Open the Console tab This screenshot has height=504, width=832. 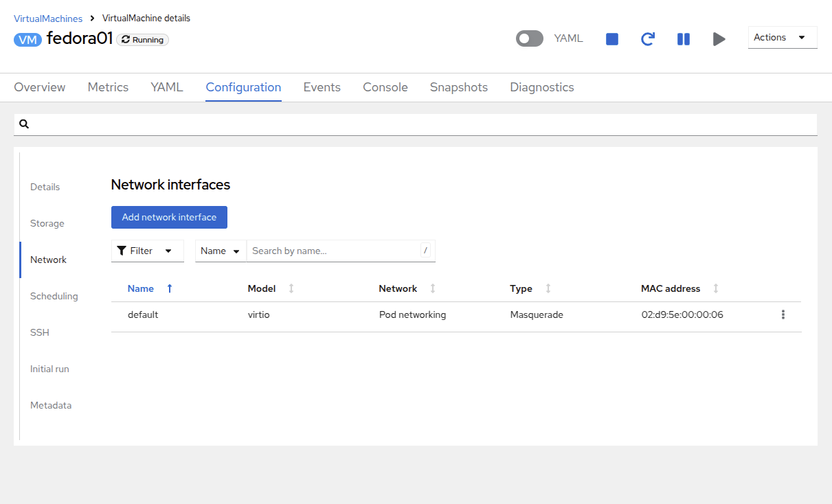(385, 87)
